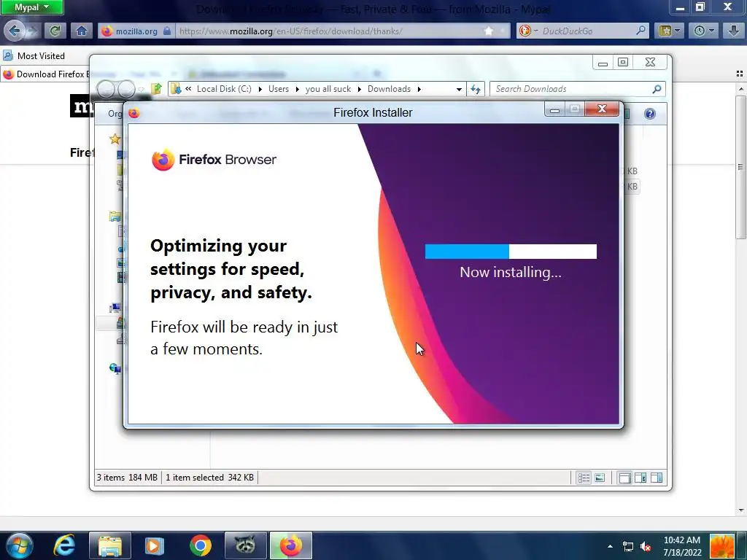
Task: Click Search Downloads magnifier icon
Action: pyautogui.click(x=657, y=88)
